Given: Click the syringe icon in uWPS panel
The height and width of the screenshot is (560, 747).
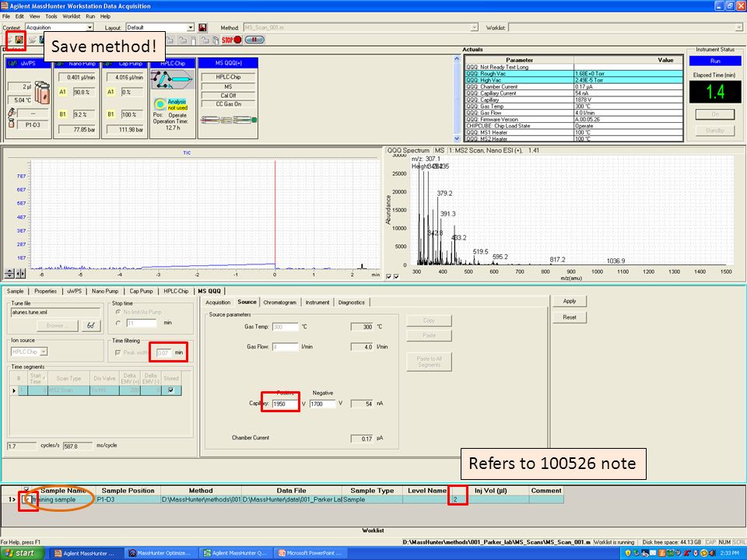Looking at the screenshot, I should pos(12,113).
